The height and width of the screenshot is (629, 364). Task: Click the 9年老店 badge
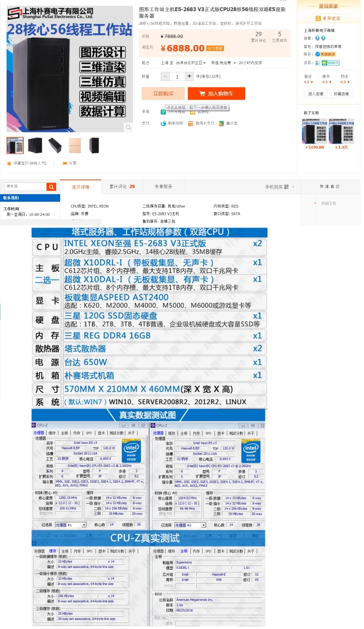pos(328,18)
